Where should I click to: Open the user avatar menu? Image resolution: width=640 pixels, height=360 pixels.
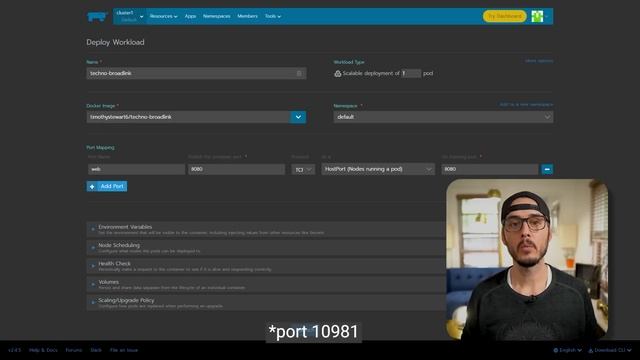point(539,16)
